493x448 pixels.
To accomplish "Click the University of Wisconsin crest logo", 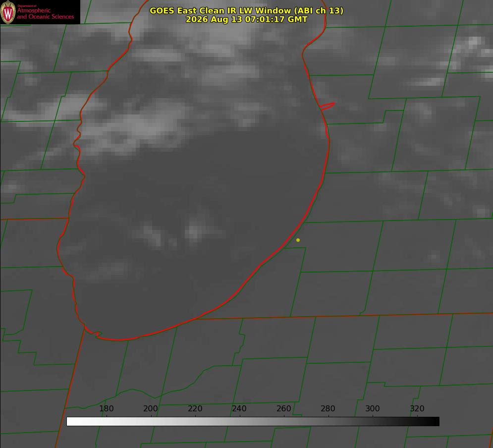I will click(x=8, y=12).
